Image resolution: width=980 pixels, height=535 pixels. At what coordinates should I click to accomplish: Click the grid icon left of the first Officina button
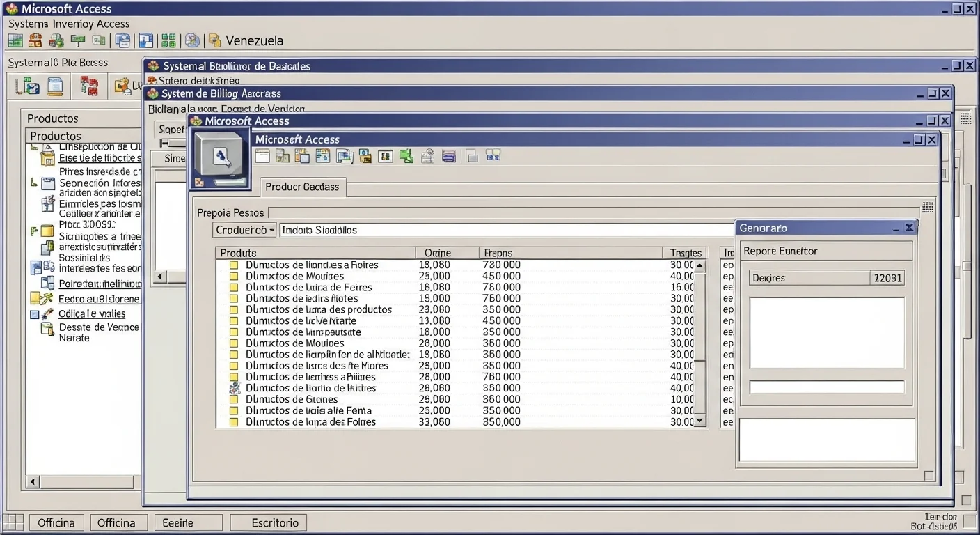pos(15,522)
